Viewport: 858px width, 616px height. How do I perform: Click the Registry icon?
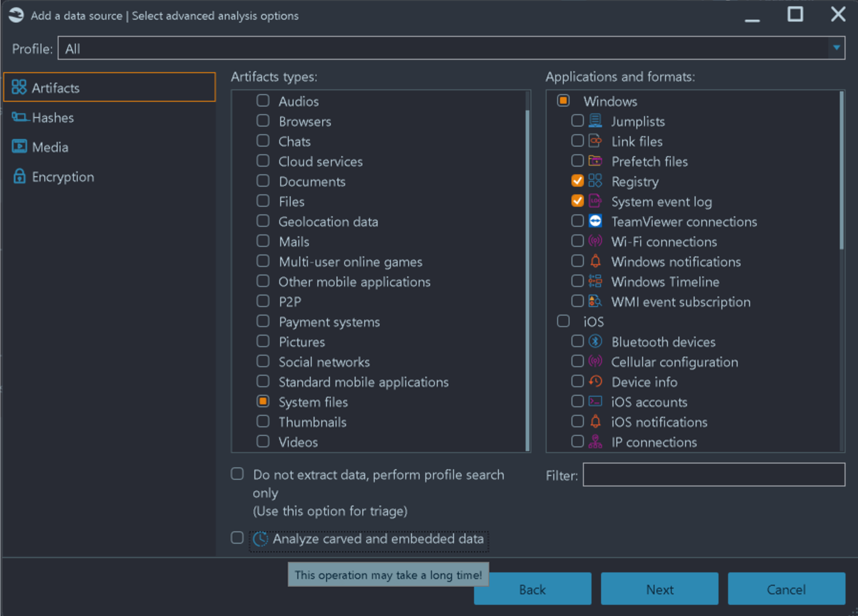[595, 181]
